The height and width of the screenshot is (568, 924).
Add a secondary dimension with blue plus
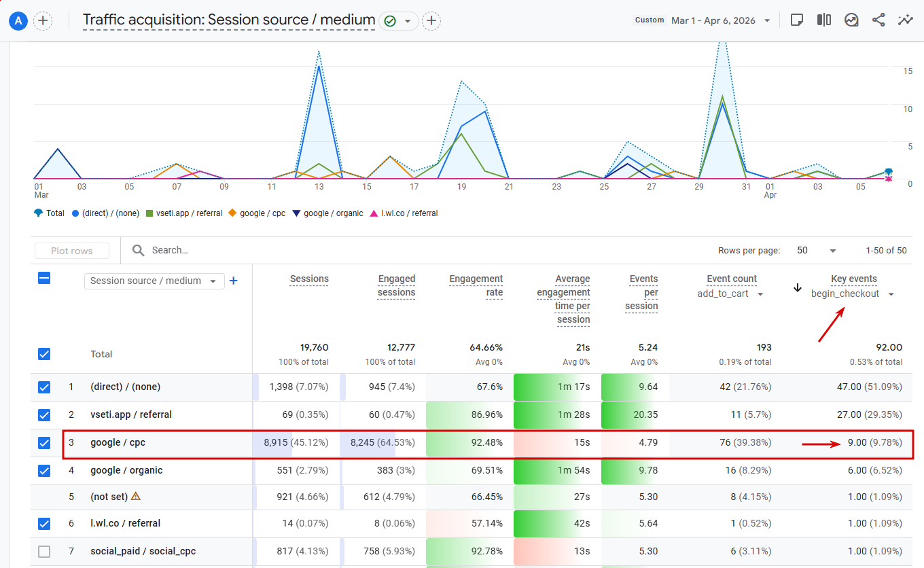coord(234,281)
